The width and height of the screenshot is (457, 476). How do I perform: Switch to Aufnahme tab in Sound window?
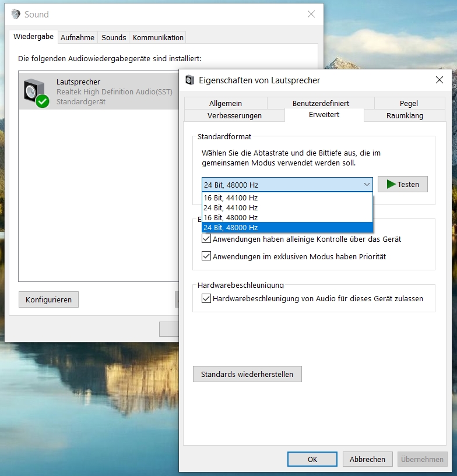pos(77,37)
